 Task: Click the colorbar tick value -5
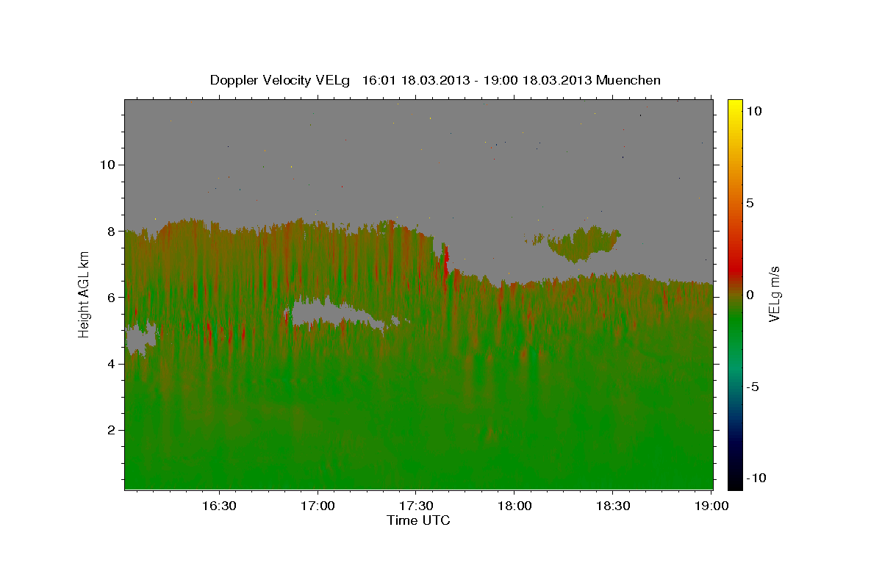click(x=753, y=387)
